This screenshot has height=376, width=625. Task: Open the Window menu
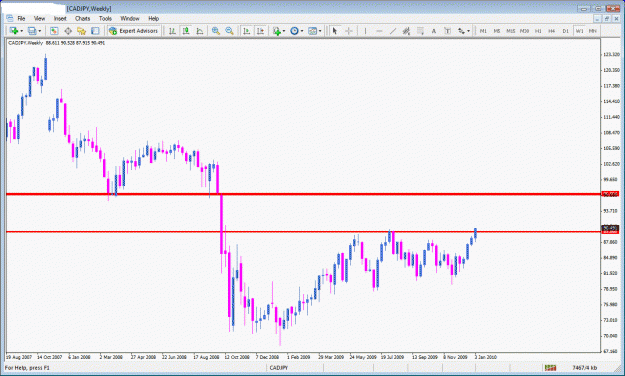pyautogui.click(x=130, y=18)
